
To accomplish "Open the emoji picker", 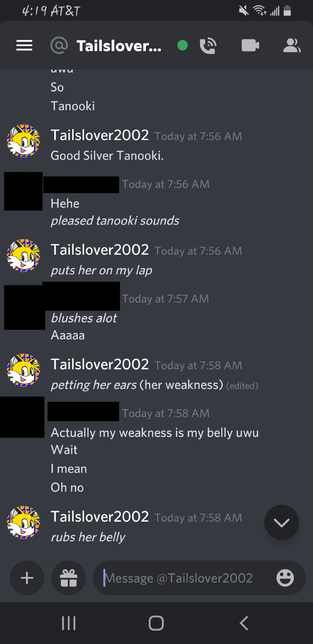I will [x=285, y=578].
